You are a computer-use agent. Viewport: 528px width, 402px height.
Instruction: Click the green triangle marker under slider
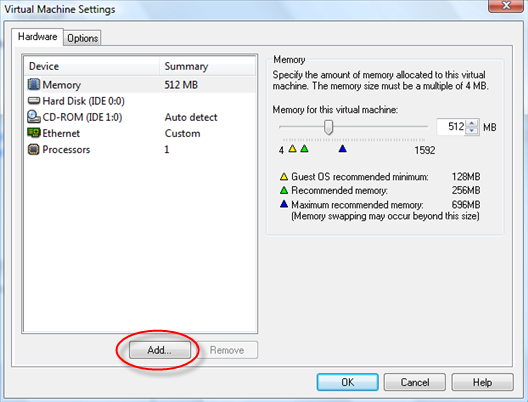coord(304,148)
